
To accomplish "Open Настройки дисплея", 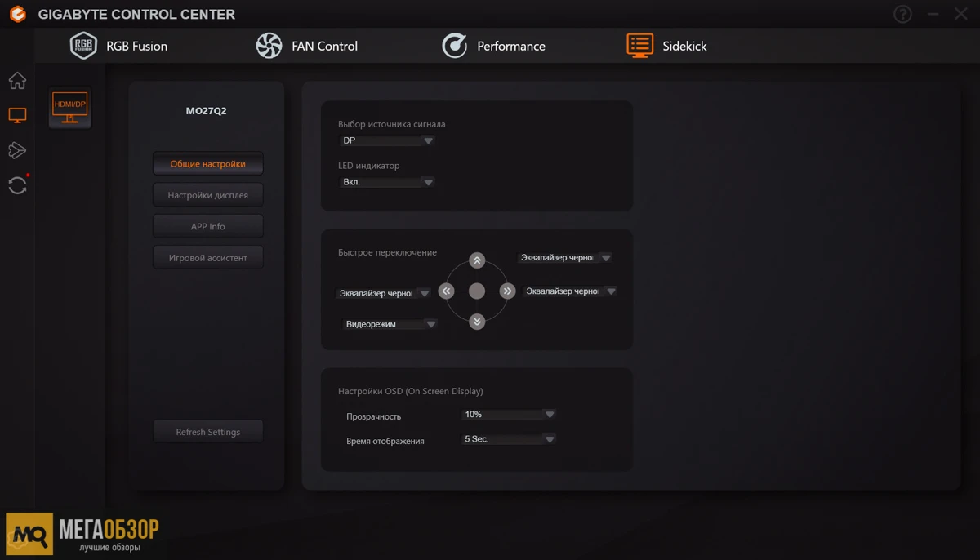I will click(207, 195).
